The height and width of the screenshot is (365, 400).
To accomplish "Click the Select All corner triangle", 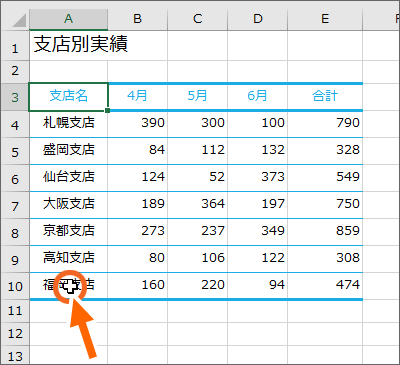I will click(x=19, y=21).
